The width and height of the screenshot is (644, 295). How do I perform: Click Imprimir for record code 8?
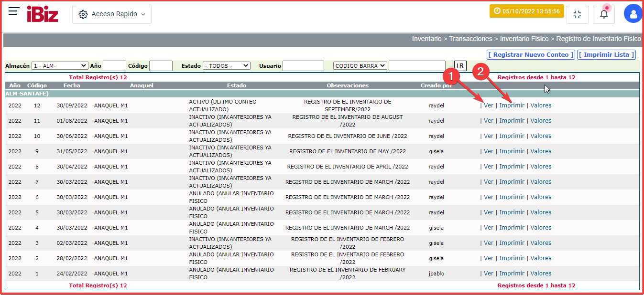click(512, 167)
